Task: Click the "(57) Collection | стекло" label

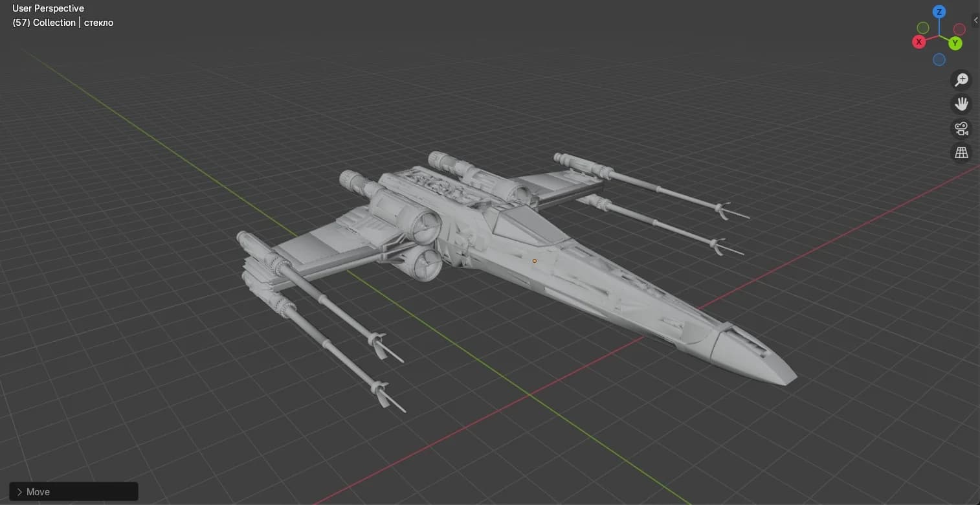Action: click(x=63, y=23)
